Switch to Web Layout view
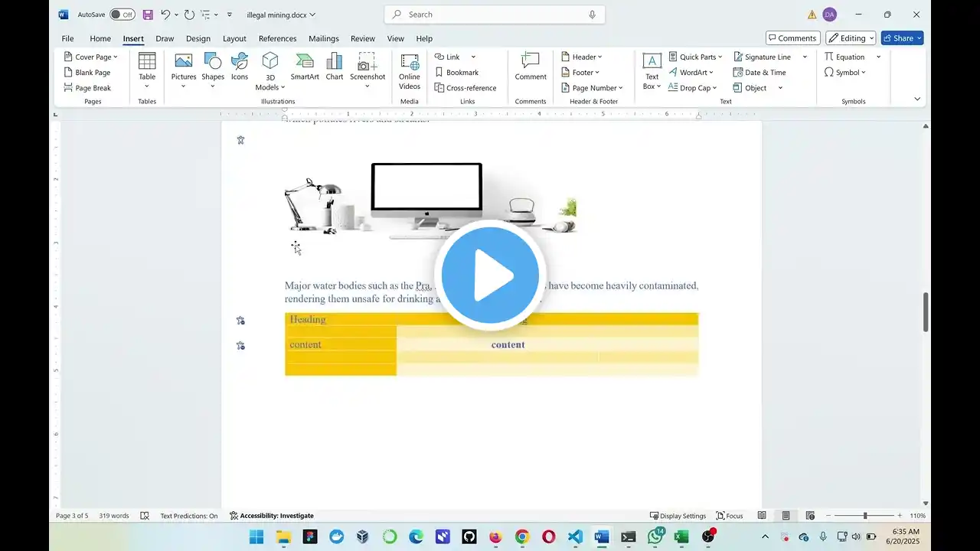This screenshot has height=551, width=980. (810, 516)
